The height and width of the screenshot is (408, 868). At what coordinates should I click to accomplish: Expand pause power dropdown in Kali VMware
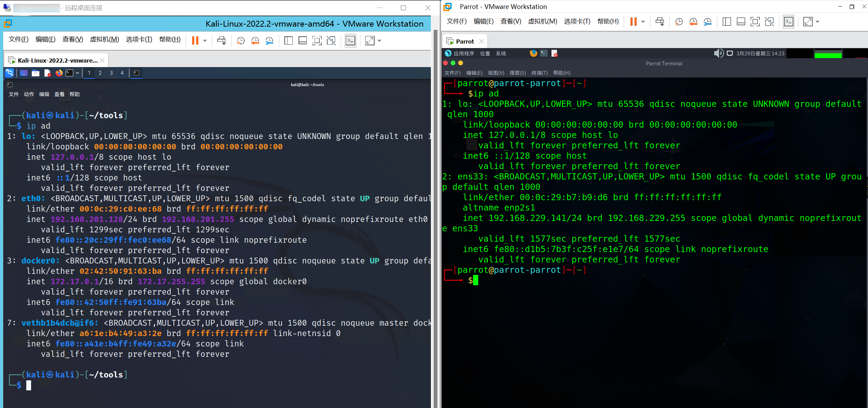(205, 41)
